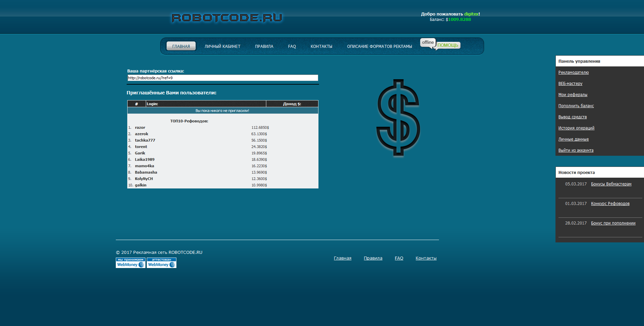Open ОПИСАНИЕ ФОРМАТОВ РЕКЛАМЫ menu item

pos(379,47)
